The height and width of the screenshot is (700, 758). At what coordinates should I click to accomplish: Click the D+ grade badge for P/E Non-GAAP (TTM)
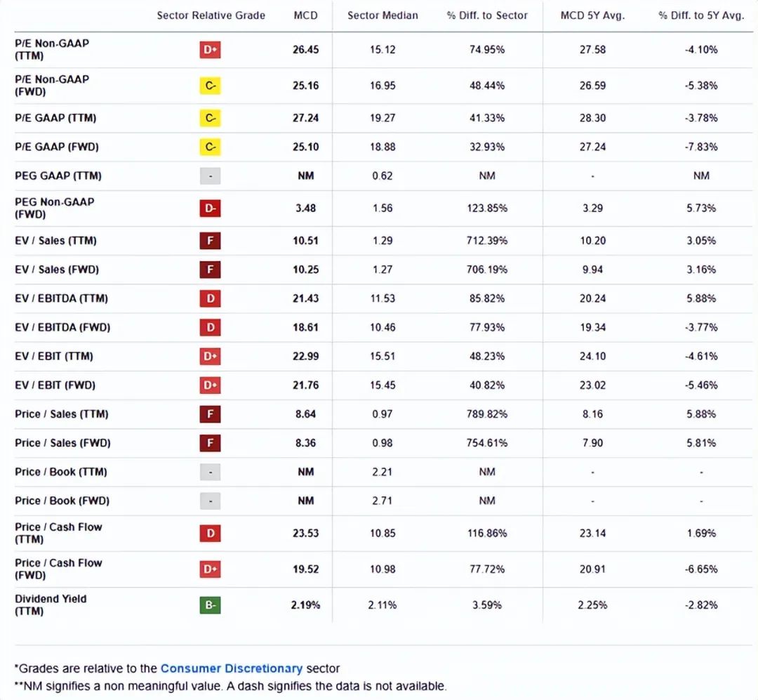pos(210,50)
